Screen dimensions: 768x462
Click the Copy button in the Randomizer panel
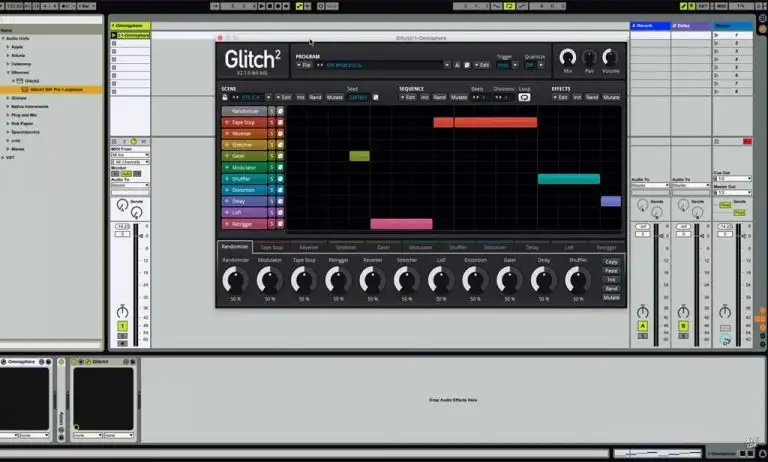pyautogui.click(x=611, y=262)
